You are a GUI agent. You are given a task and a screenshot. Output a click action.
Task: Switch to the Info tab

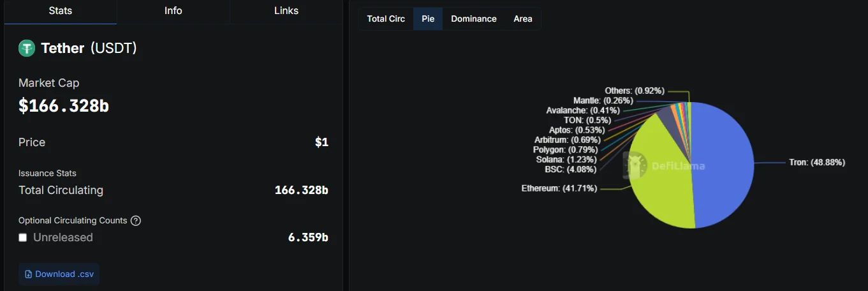point(173,11)
